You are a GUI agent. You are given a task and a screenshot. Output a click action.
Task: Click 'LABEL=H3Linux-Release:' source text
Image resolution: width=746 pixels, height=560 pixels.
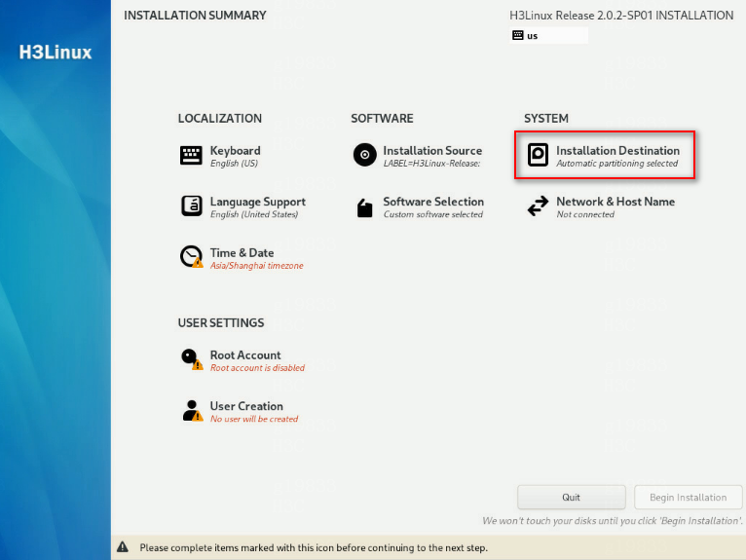pos(431,164)
